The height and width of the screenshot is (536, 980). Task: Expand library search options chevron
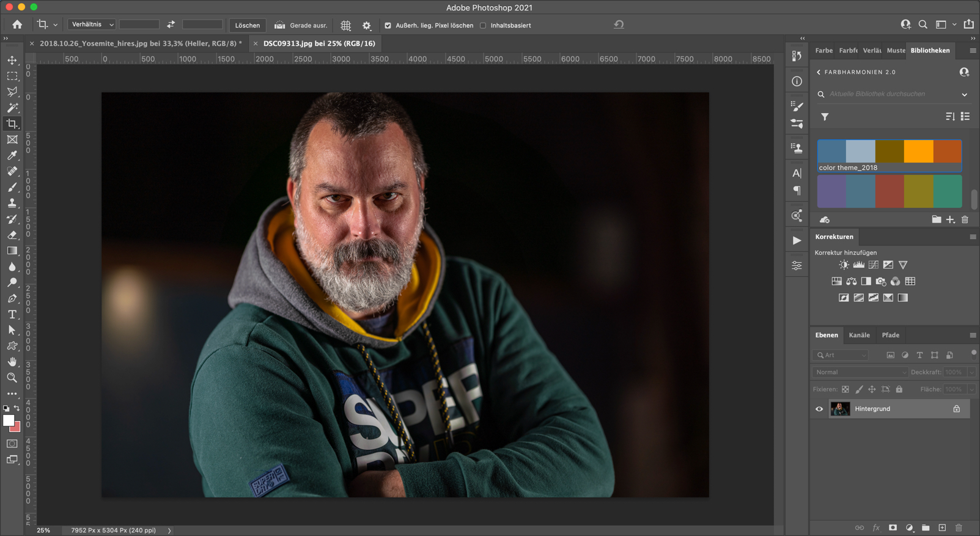965,95
